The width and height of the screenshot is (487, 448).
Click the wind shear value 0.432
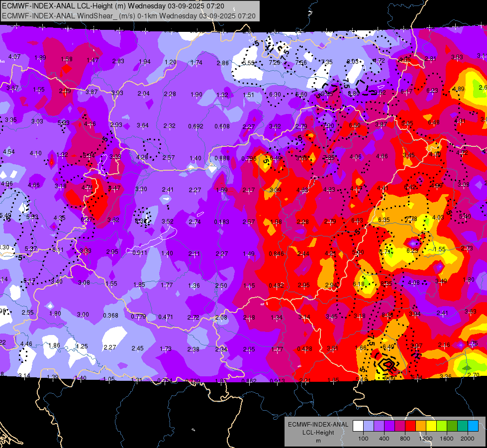[277, 285]
